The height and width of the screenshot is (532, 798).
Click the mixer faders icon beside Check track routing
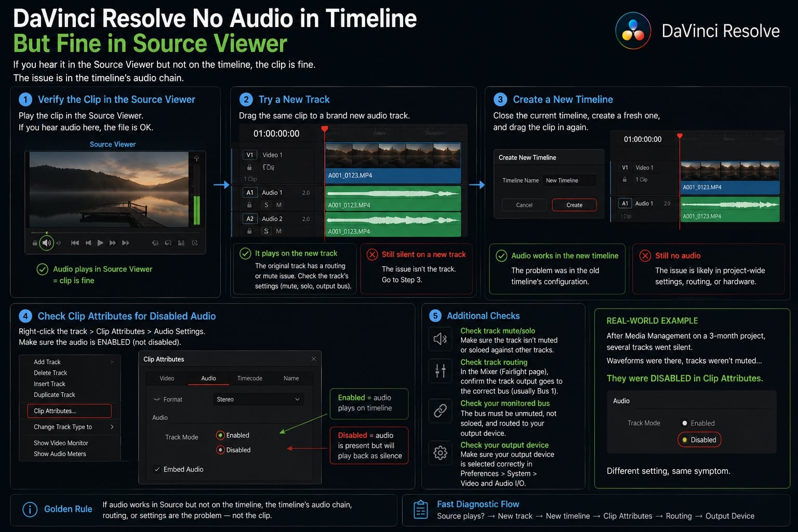click(440, 370)
